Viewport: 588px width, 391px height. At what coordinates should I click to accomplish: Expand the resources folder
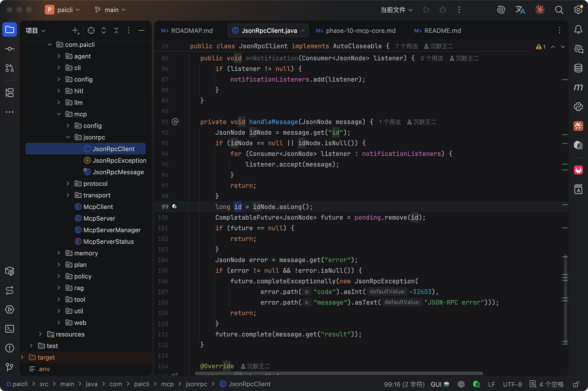(x=40, y=334)
